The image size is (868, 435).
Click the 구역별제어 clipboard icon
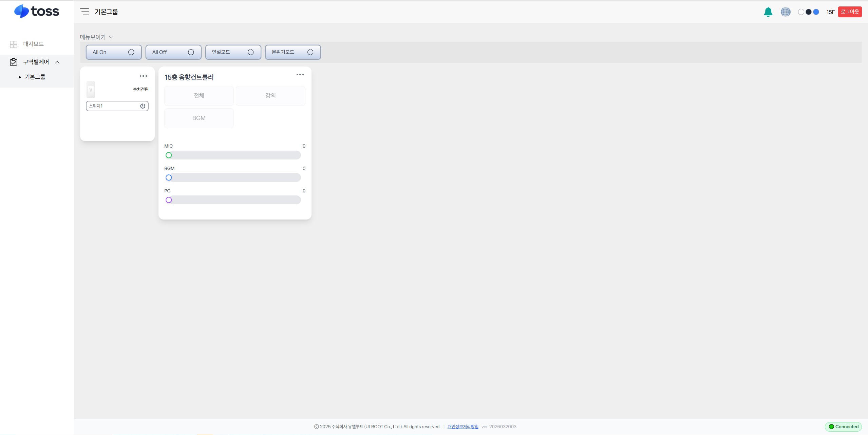click(x=14, y=62)
